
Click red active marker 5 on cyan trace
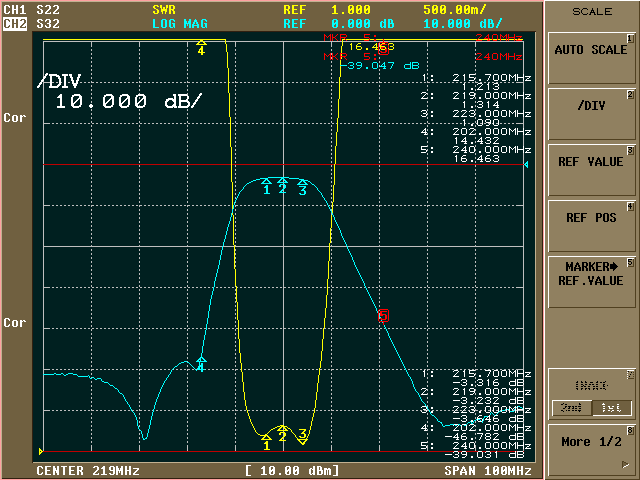(382, 316)
